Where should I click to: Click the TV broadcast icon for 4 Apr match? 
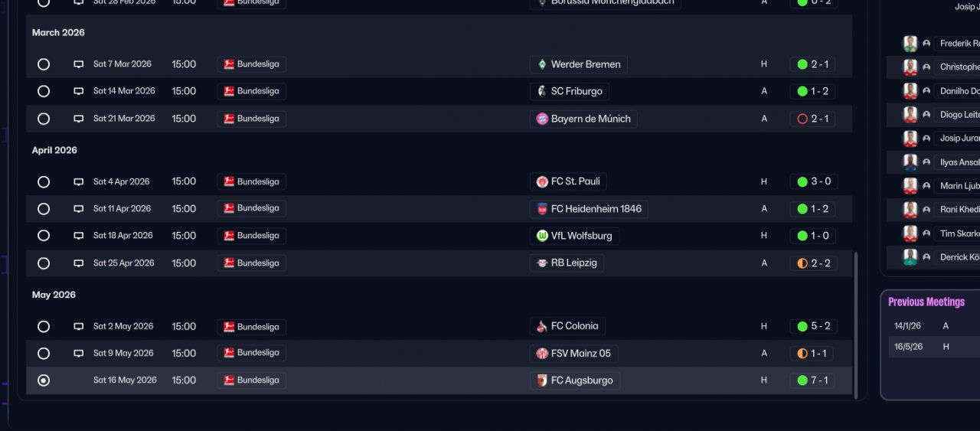(x=78, y=182)
